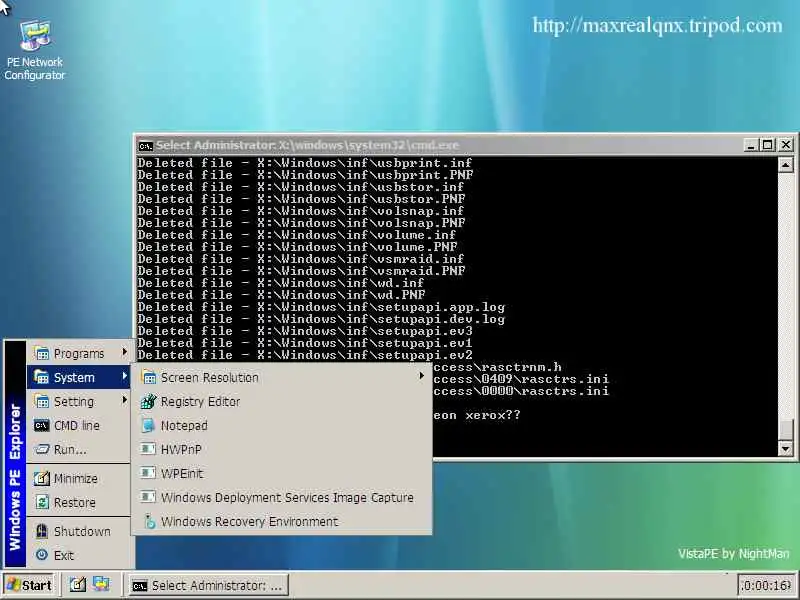Minimize the cmd.exe window
Screen dimensions: 800x600
(750, 145)
